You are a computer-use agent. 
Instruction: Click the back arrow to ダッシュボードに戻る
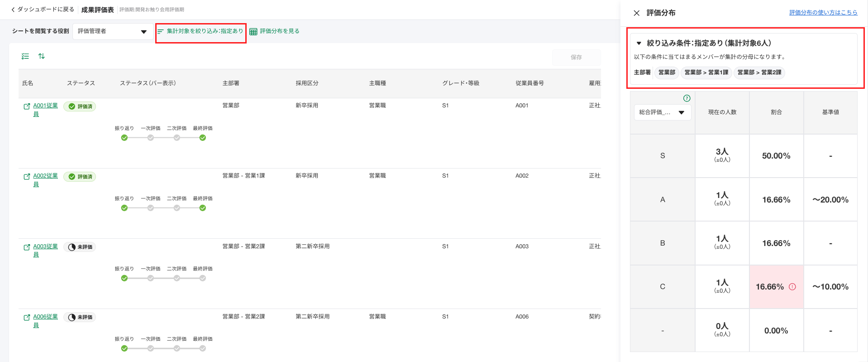[13, 10]
